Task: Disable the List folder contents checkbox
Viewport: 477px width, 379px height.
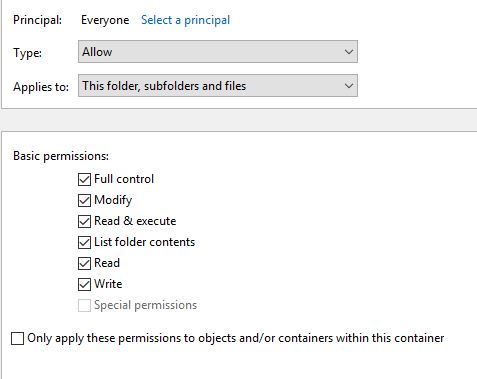Action: [x=84, y=242]
